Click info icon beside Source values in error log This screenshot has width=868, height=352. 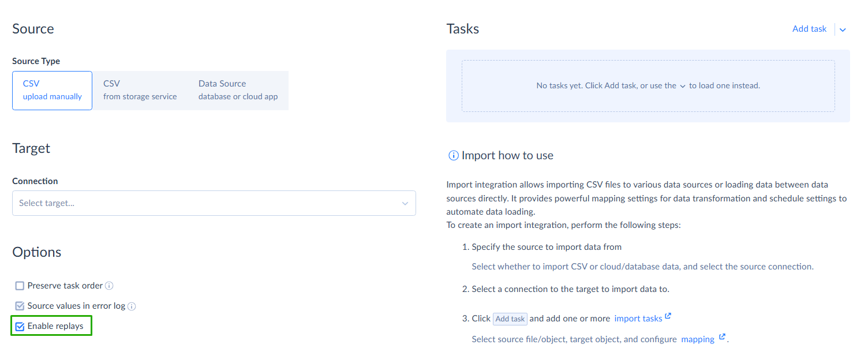tap(132, 306)
